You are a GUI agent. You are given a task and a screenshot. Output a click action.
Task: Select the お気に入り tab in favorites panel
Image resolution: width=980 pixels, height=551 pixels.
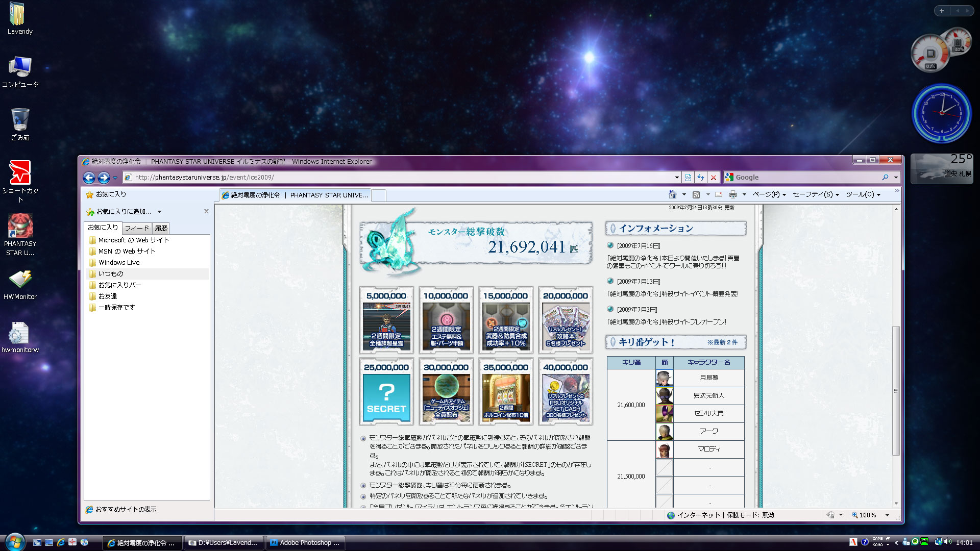103,228
